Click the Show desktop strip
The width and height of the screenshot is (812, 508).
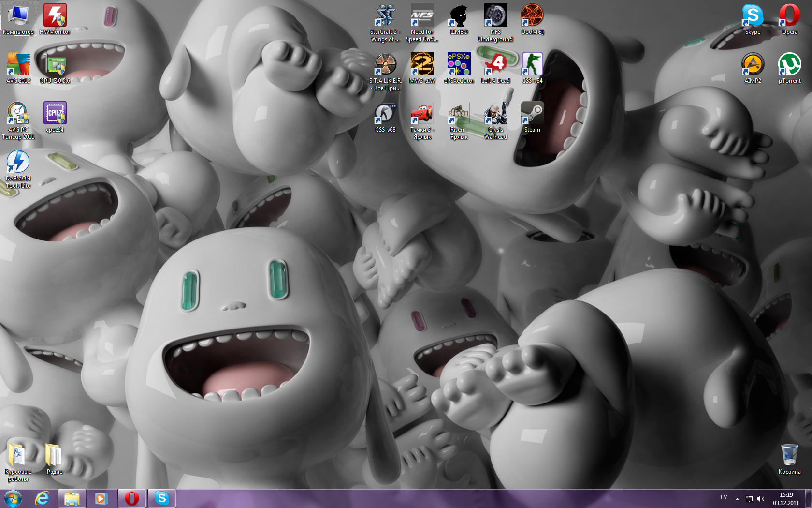click(808, 498)
